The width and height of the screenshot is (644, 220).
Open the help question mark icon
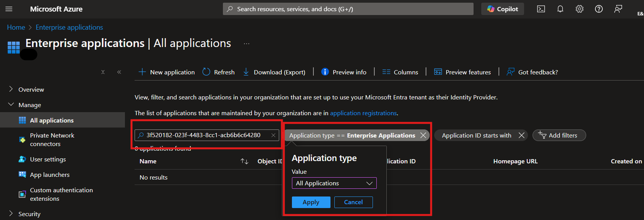599,9
